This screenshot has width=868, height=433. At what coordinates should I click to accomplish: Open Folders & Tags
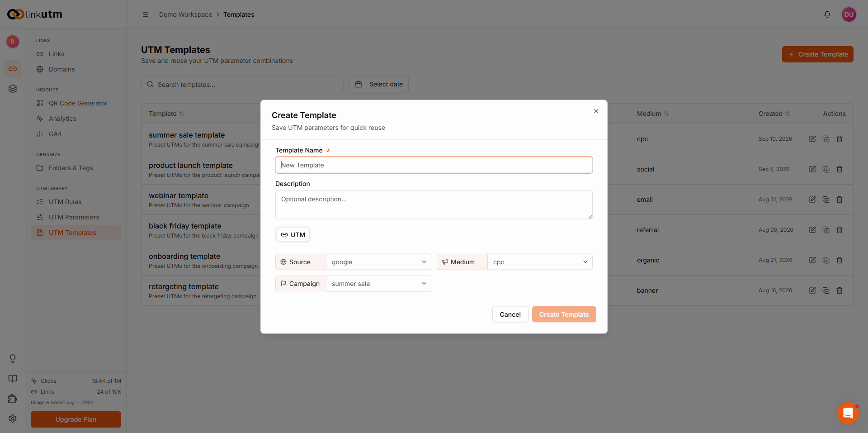coord(76,168)
